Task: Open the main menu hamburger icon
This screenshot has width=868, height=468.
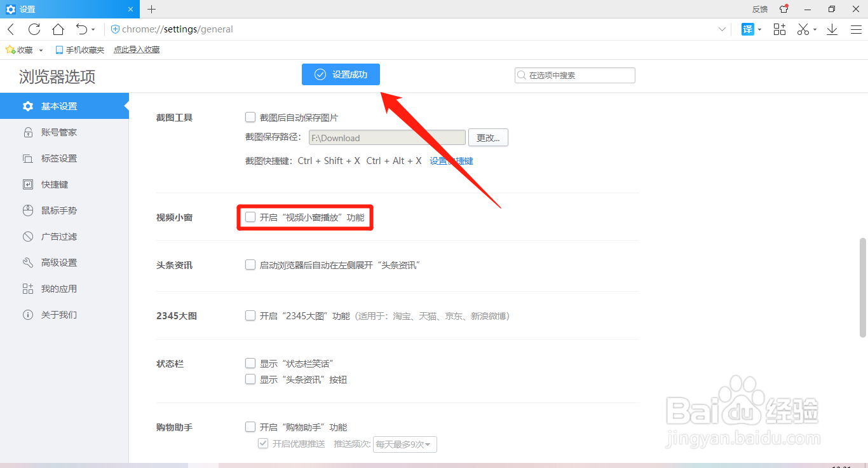Action: coord(856,29)
